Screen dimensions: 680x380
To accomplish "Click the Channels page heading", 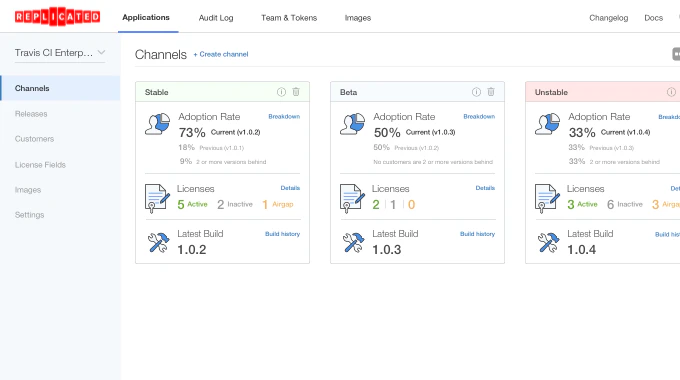I will pos(160,55).
